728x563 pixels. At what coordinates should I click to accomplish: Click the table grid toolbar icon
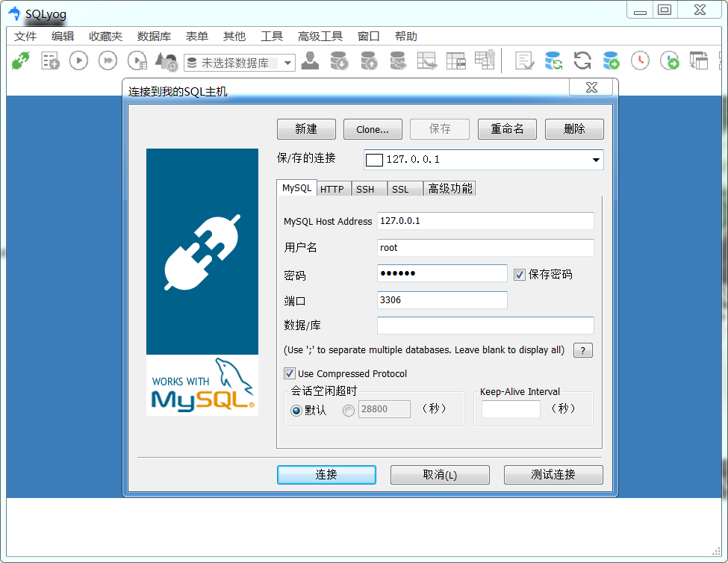click(456, 60)
